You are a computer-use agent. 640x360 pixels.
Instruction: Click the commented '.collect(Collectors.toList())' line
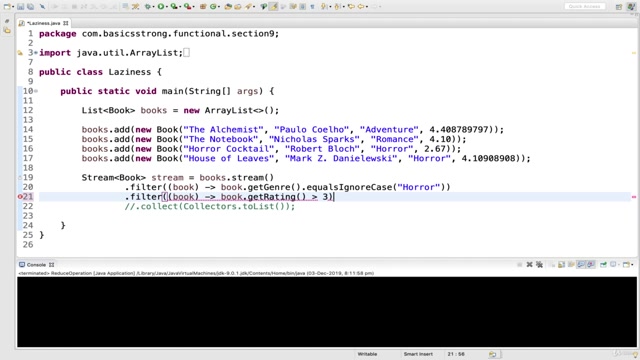[x=210, y=207]
